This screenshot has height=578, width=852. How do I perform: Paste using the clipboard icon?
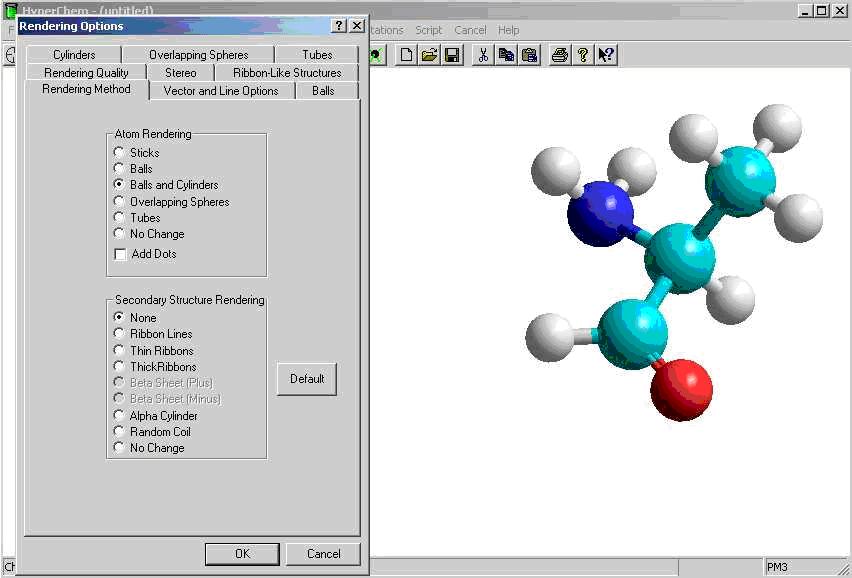coord(528,55)
